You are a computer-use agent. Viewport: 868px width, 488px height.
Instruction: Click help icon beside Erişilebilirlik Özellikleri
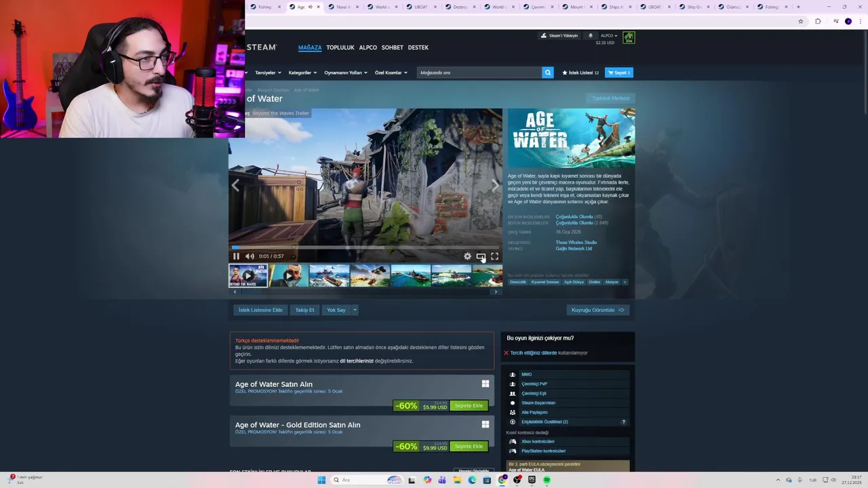pos(624,422)
